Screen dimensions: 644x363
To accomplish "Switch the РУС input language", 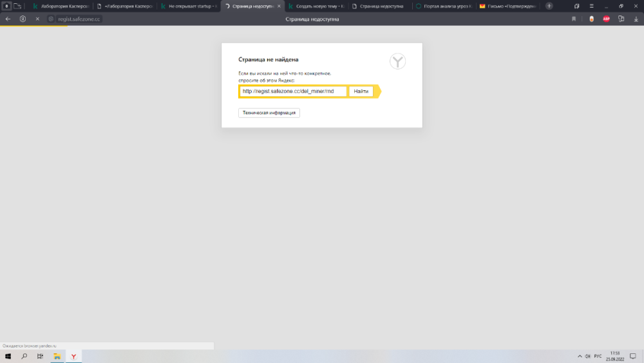I will point(598,357).
